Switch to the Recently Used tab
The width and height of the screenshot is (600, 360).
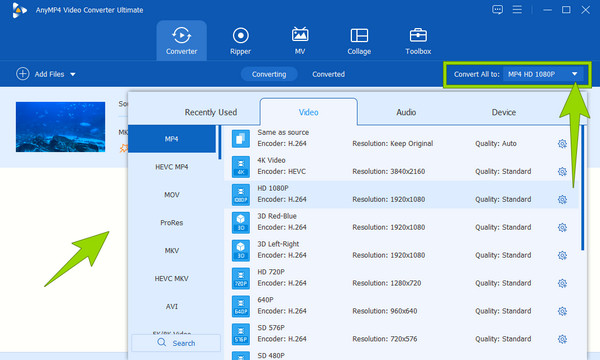pos(211,112)
